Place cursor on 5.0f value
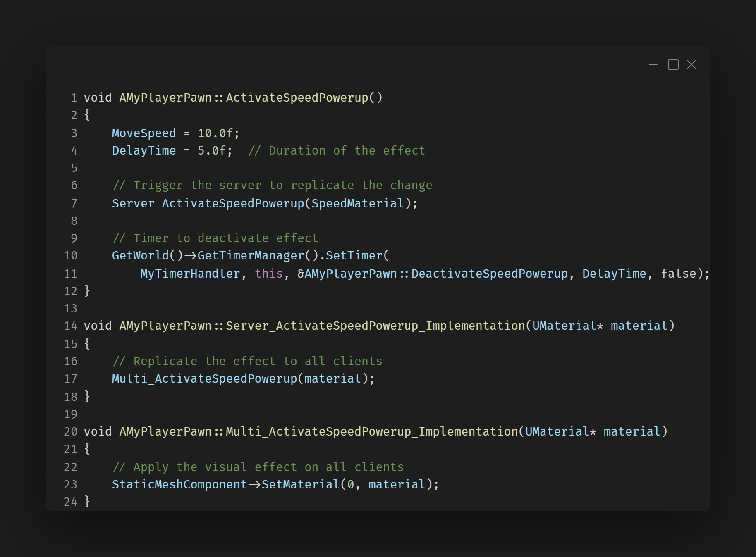The image size is (756, 557). [212, 151]
